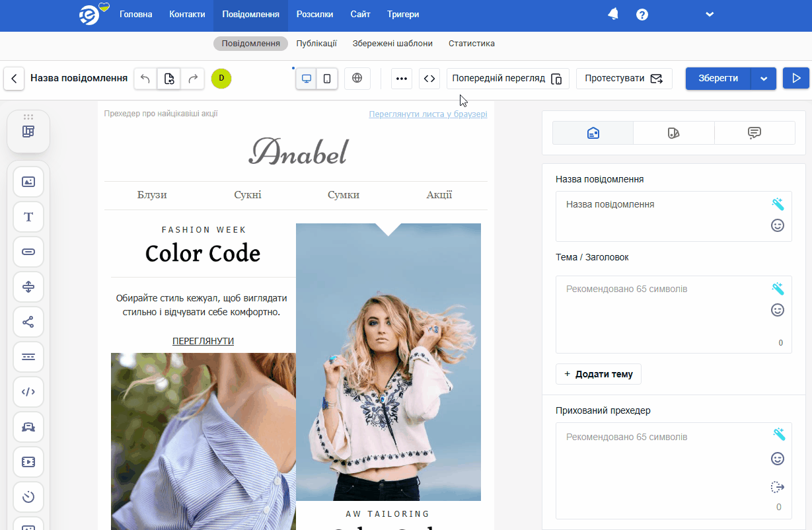Viewport: 812px width, 530px height.
Task: Open the HTML code editor
Action: 429,79
